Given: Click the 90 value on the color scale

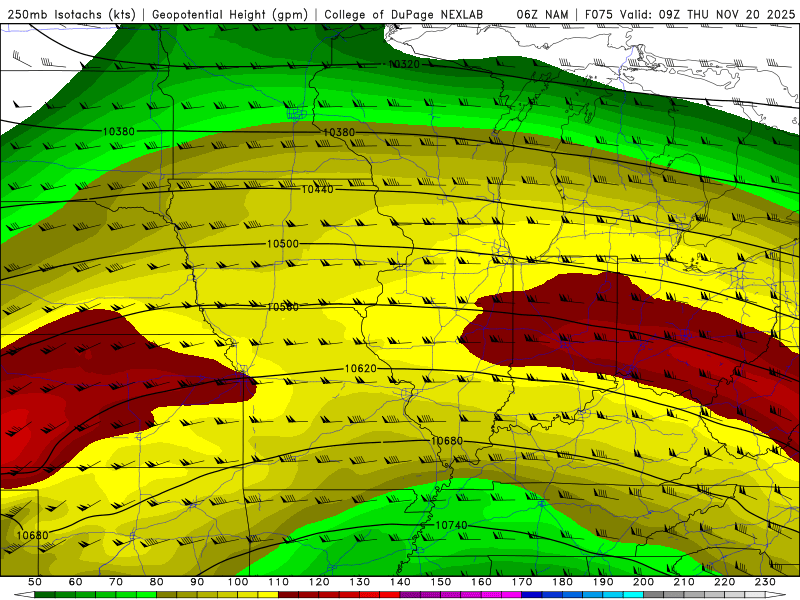Looking at the screenshot, I should [x=197, y=582].
